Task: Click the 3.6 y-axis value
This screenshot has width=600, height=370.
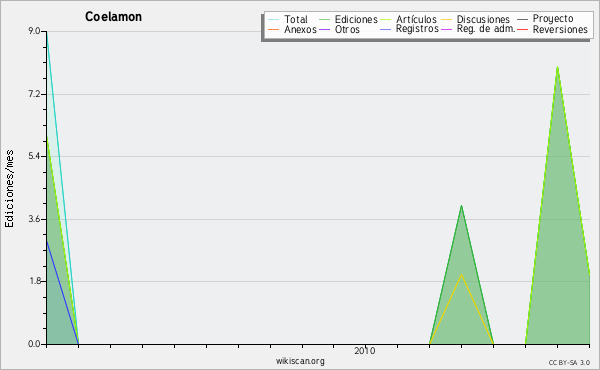Action: (x=34, y=219)
